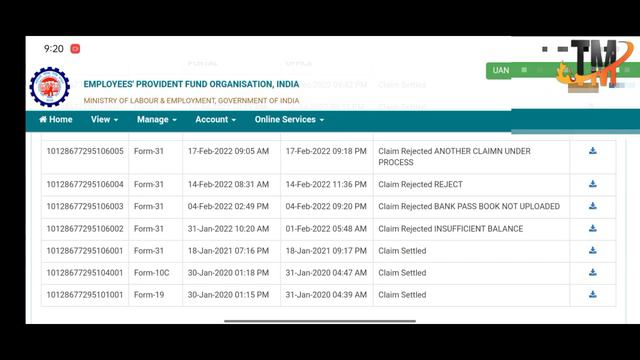The width and height of the screenshot is (640, 360).
Task: Click date '31-Jan-2020 04:39 AM'
Action: point(326,295)
